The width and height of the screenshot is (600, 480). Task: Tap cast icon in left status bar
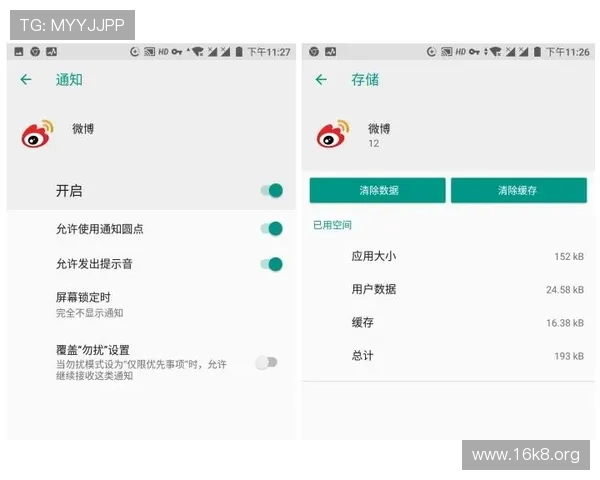coord(149,52)
